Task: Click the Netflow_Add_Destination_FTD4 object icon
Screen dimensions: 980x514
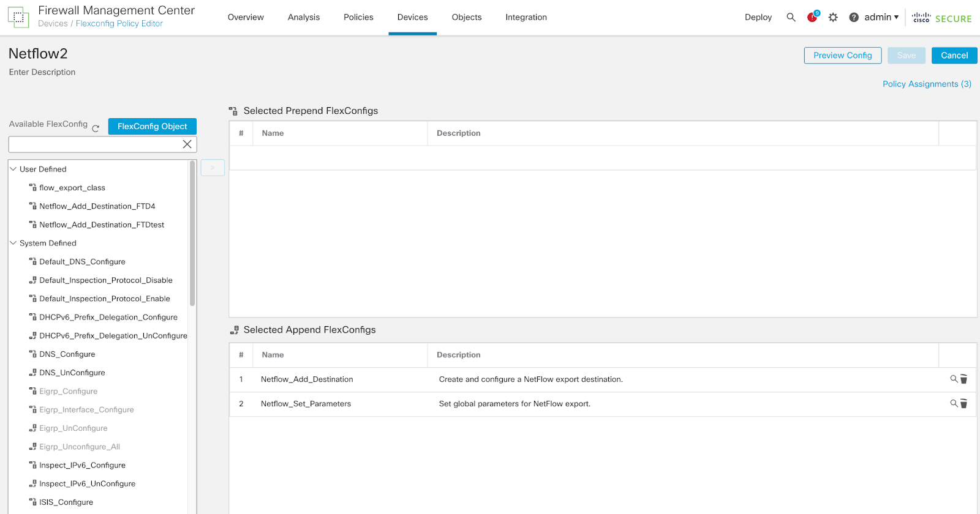Action: point(33,206)
